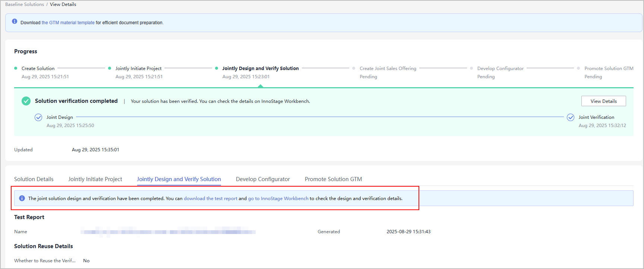Viewport: 644px width, 269px height.
Task: Select the Jointly Initiate Project progress dot
Action: pos(110,68)
